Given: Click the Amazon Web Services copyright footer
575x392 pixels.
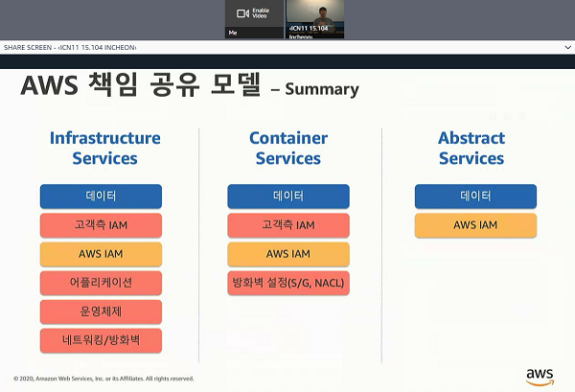Looking at the screenshot, I should [103, 379].
